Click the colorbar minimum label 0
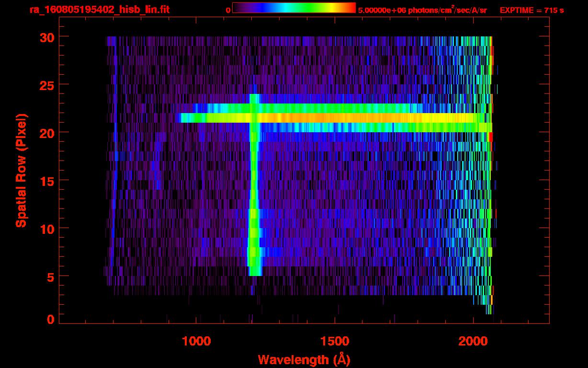588x368 pixels. 228,10
